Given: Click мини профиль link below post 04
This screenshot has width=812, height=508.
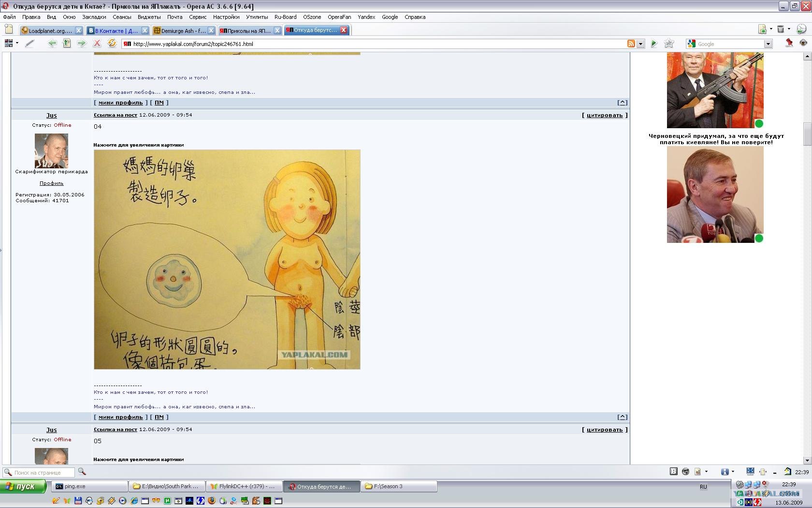Looking at the screenshot, I should [x=121, y=417].
